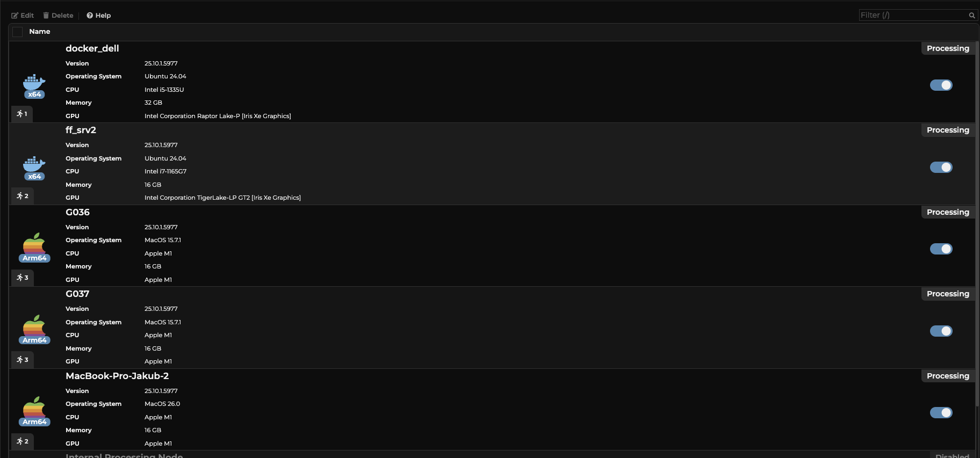
Task: Click the G037 Apple logo icon
Action: point(34,326)
